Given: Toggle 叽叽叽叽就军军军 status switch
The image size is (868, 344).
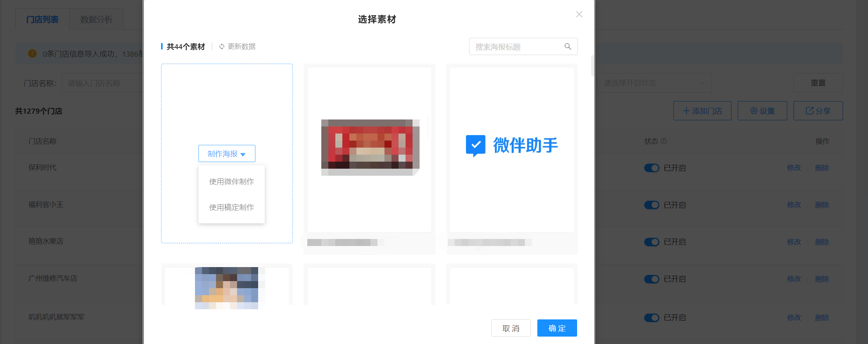Looking at the screenshot, I should (652, 318).
